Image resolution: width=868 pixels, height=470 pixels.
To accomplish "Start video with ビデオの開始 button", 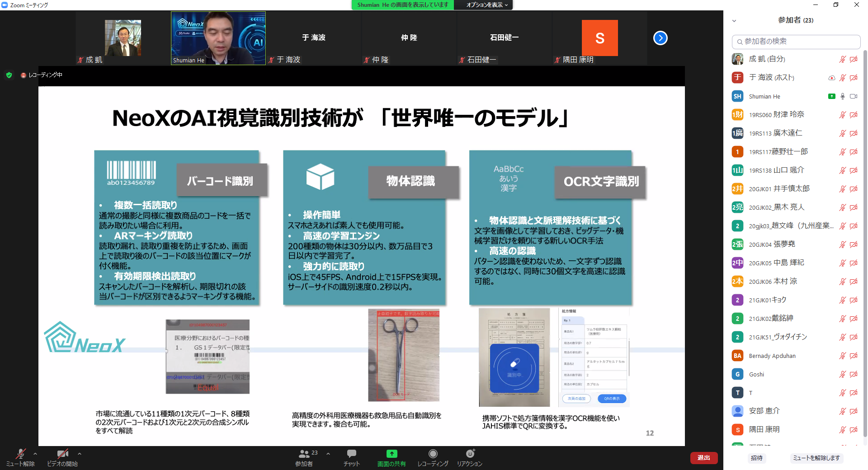I will tap(62, 457).
